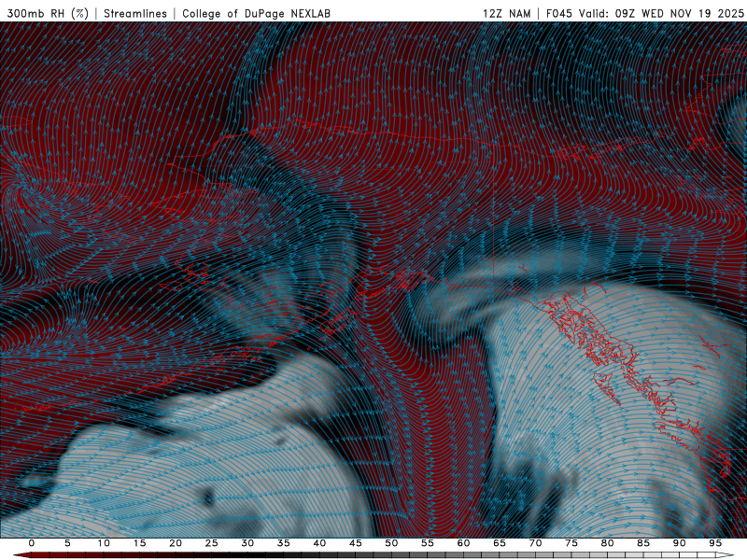This screenshot has width=747, height=560.
Task: Click the "Streamlines" label in header
Action: [x=135, y=13]
